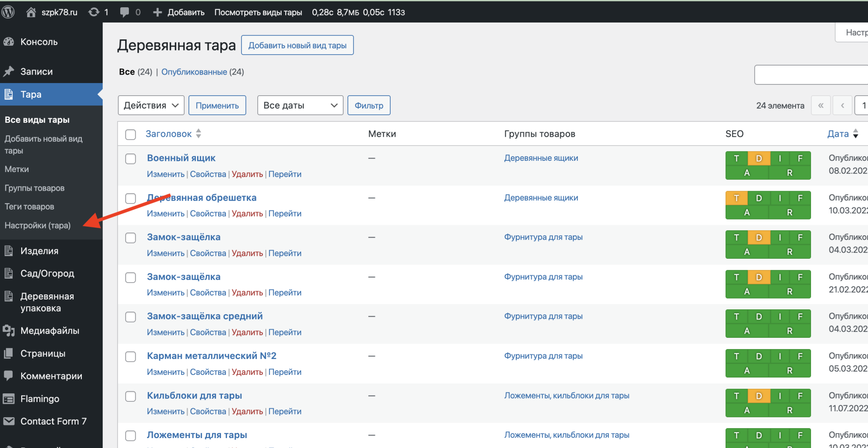Open the Действия bulk actions dropdown
This screenshot has height=448, width=868.
point(151,105)
